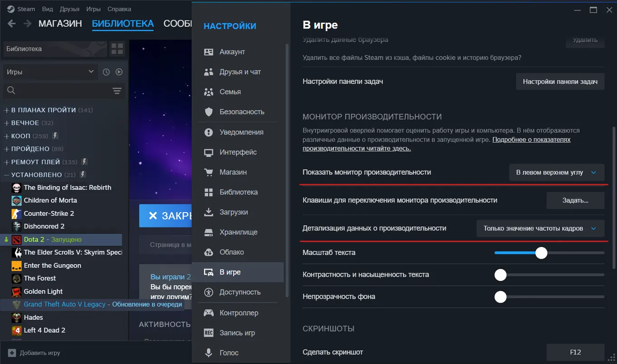Open recent activity clock icon in library filter

click(106, 72)
